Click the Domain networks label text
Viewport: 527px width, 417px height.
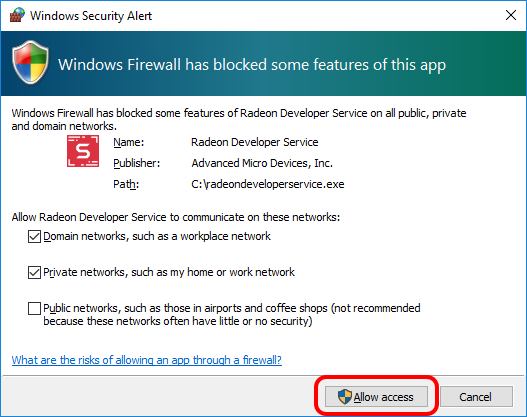(x=157, y=237)
